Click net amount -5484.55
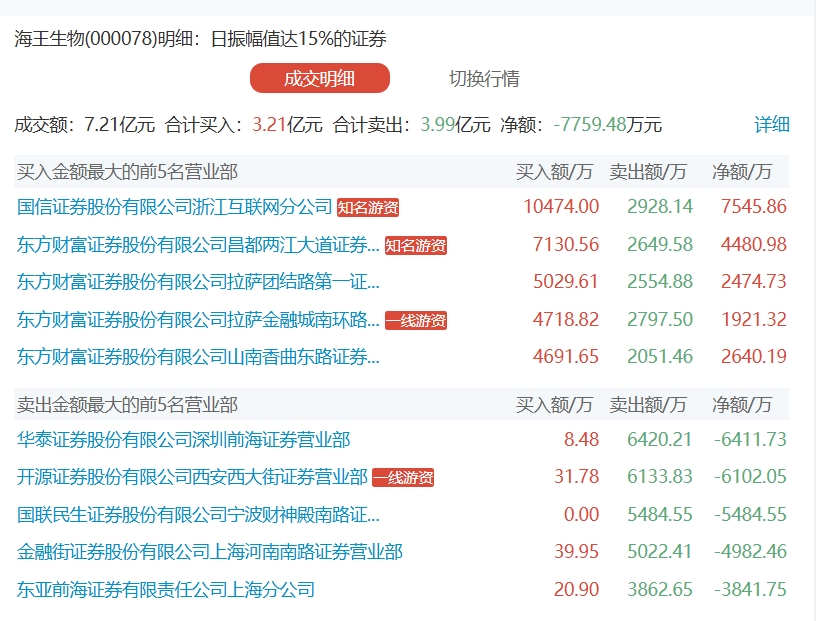The width and height of the screenshot is (816, 621). (x=750, y=515)
